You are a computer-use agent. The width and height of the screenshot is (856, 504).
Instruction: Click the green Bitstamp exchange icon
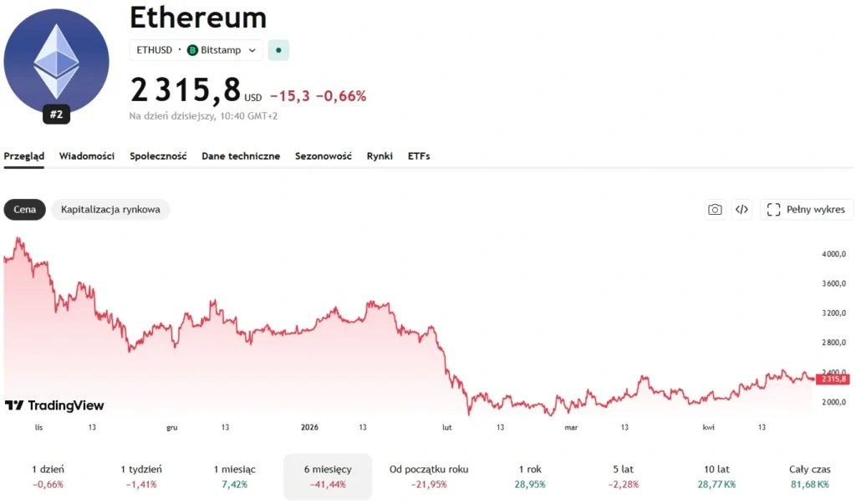click(192, 50)
